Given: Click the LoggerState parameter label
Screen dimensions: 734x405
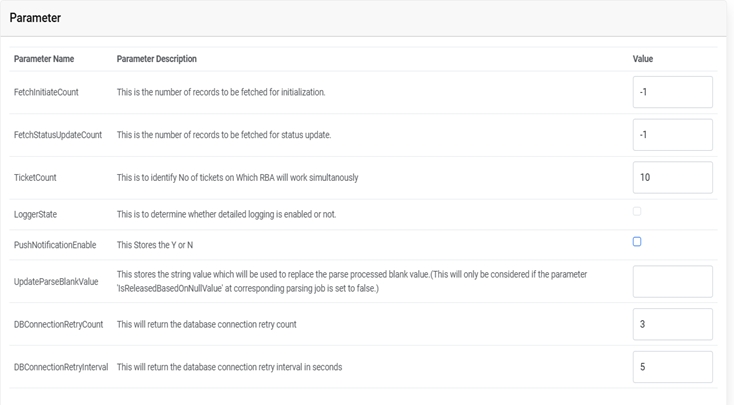Looking at the screenshot, I should pos(35,215).
